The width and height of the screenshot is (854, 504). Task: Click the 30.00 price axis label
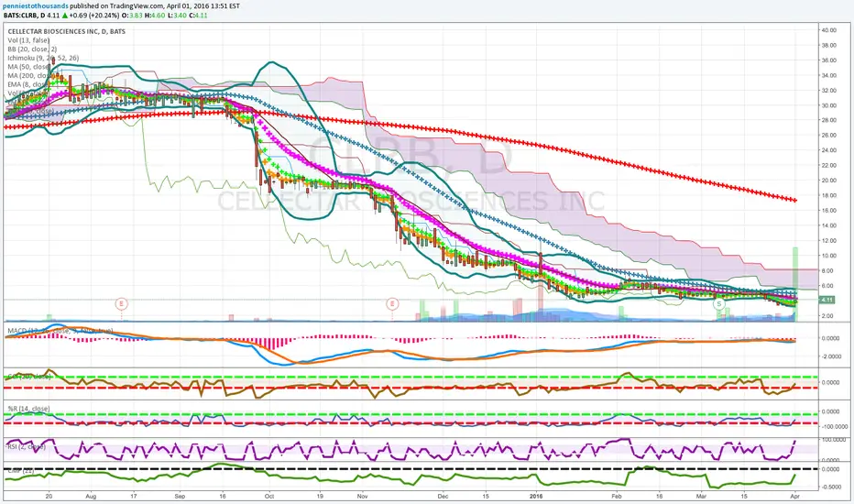click(x=829, y=105)
